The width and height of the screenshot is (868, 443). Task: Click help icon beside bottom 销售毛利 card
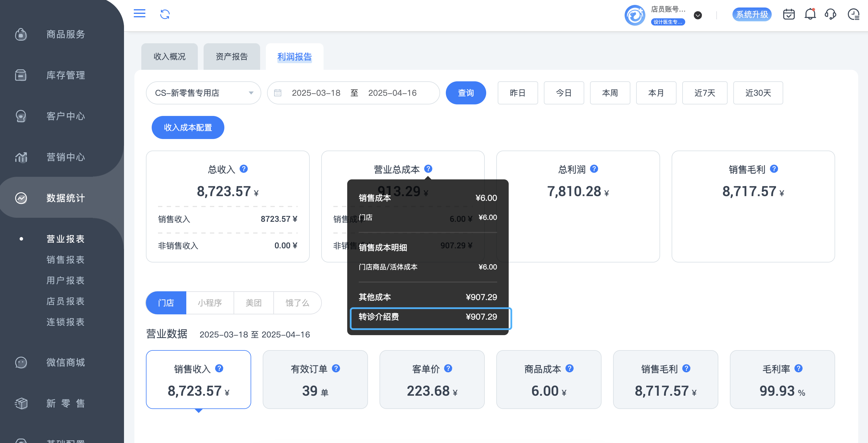[x=686, y=369]
